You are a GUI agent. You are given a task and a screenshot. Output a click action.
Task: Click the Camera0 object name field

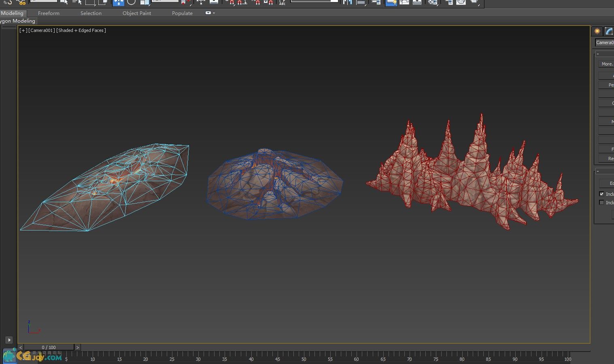(x=605, y=42)
